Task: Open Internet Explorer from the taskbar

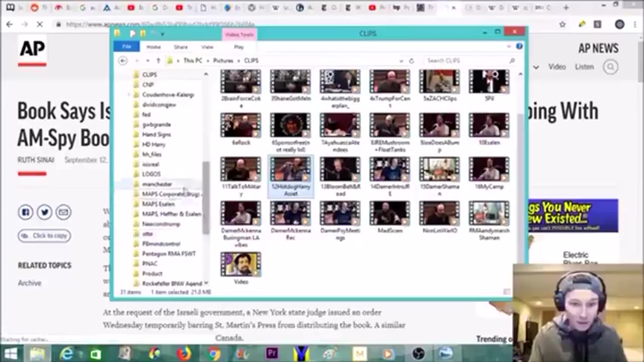Action: (66, 354)
